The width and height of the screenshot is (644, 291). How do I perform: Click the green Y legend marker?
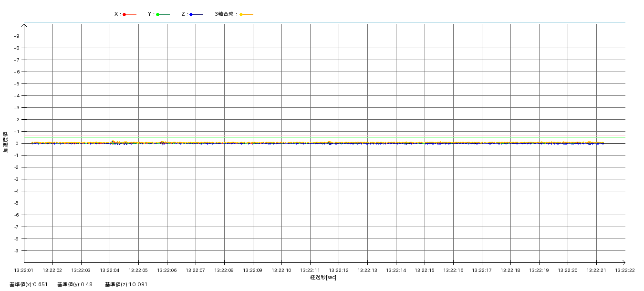[157, 14]
